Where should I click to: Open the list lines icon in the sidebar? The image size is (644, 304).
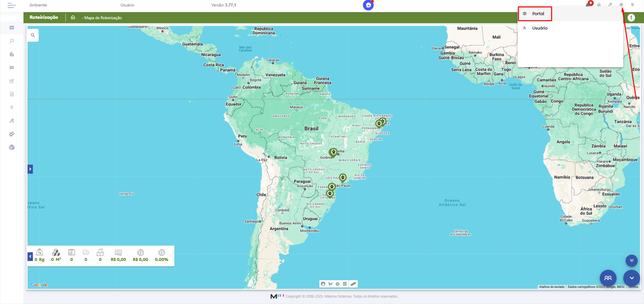click(x=12, y=68)
